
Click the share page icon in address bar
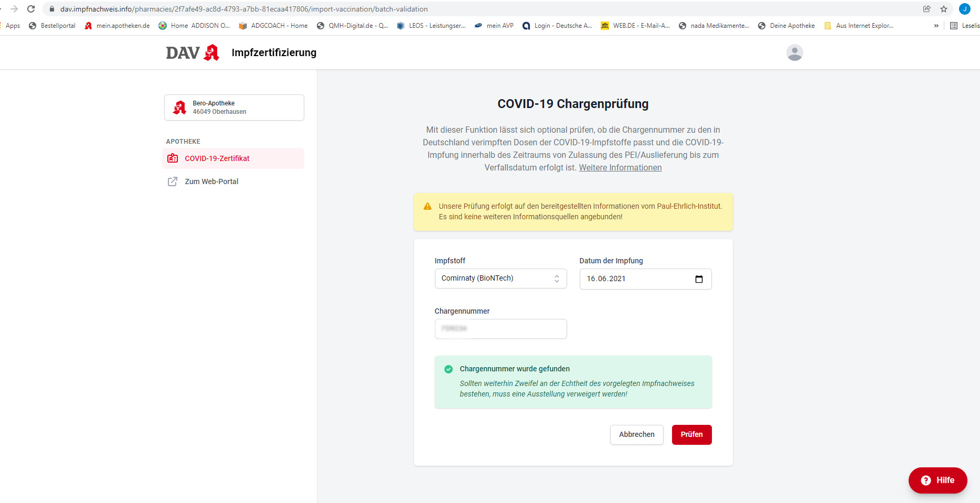(x=927, y=9)
